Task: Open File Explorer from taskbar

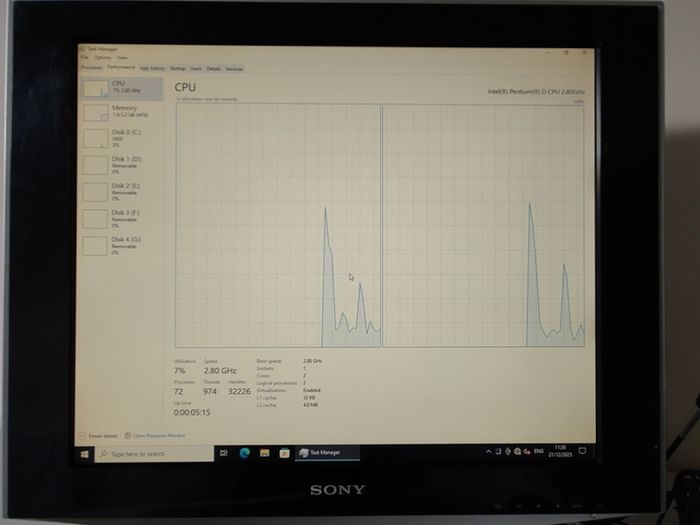Action: (264, 453)
